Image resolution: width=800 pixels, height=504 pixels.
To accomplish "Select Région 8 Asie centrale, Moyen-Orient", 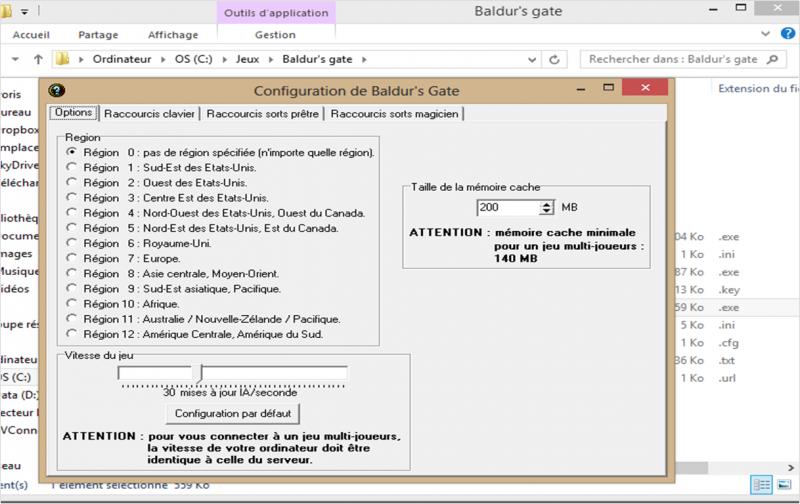I will point(172,273).
